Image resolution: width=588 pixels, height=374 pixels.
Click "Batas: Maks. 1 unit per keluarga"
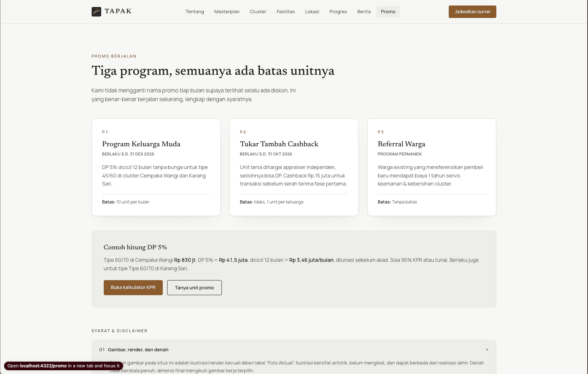pos(272,202)
